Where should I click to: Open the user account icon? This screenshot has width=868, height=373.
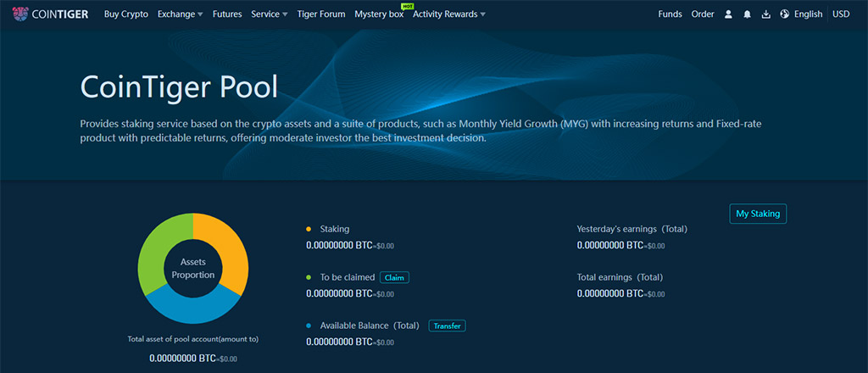tap(728, 14)
